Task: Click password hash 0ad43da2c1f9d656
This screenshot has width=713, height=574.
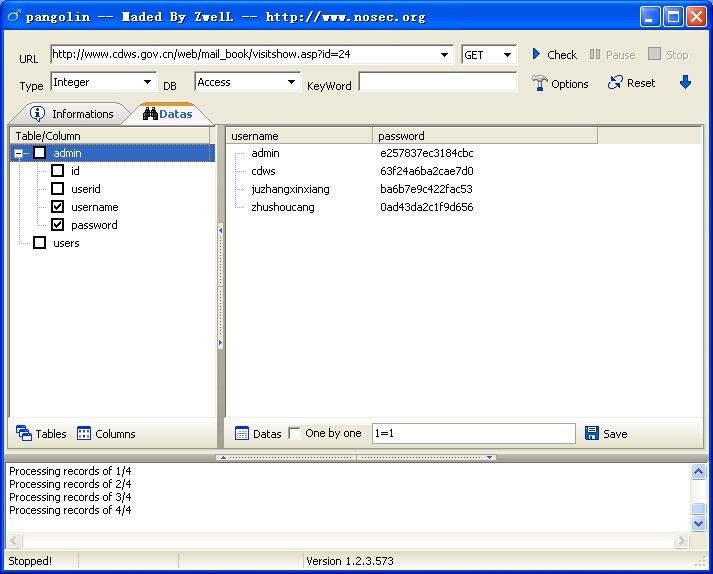Action: pos(427,207)
